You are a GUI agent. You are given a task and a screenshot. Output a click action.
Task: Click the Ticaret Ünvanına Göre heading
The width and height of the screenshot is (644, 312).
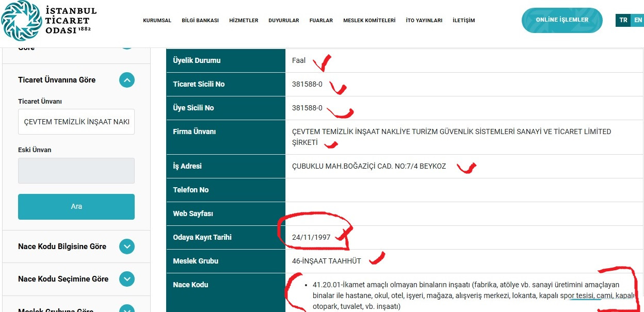pyautogui.click(x=57, y=80)
